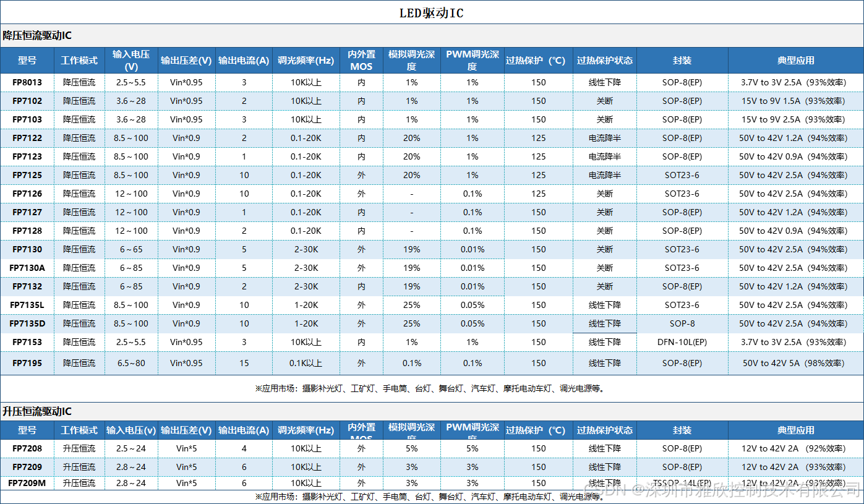Click model cell "FP7209"
Image resolution: width=864 pixels, height=504 pixels.
click(x=27, y=467)
